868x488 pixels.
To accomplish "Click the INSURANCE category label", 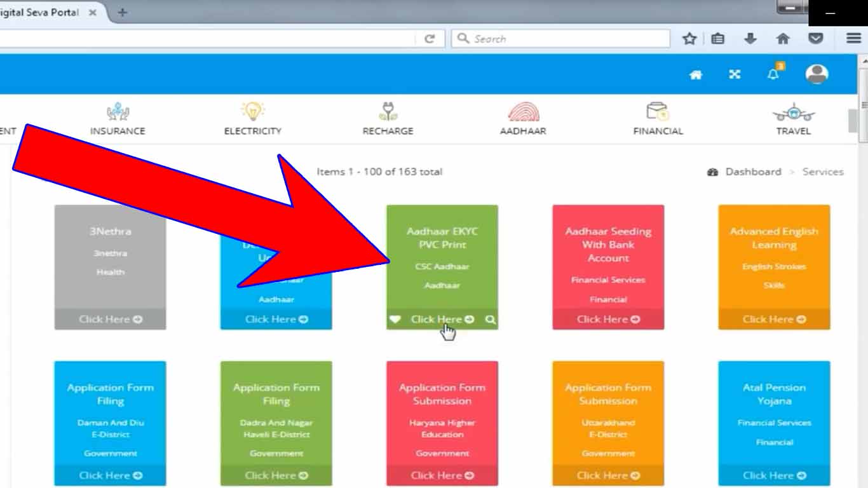I will click(118, 131).
